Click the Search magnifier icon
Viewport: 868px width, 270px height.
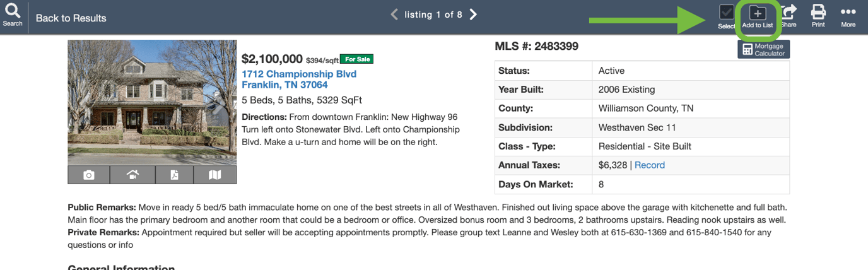(x=13, y=13)
